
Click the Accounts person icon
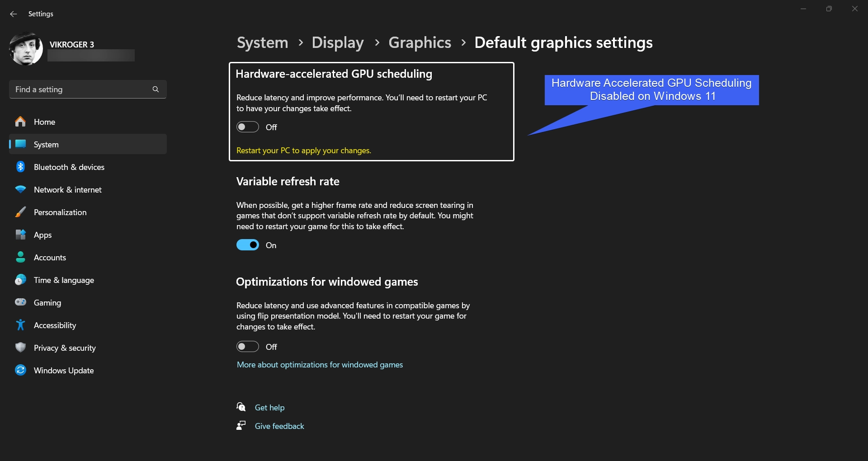[20, 257]
